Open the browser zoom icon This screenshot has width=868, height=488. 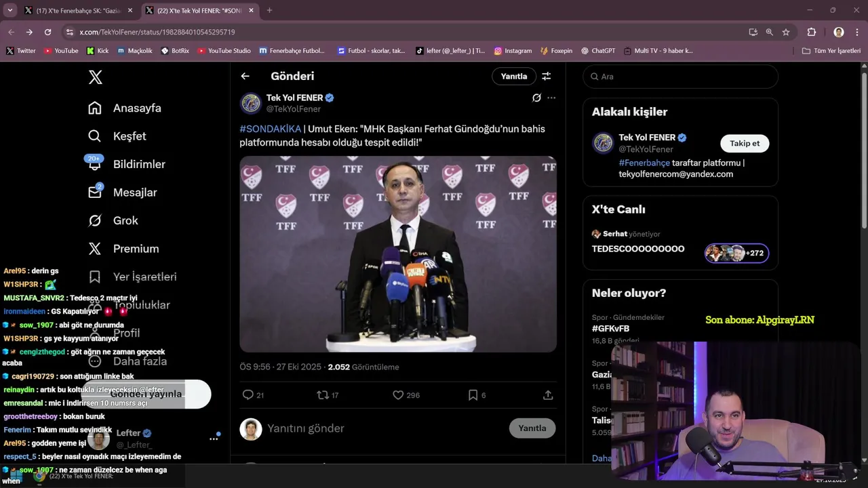770,32
